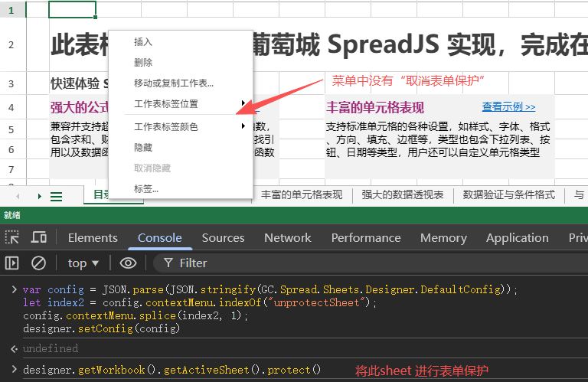Switch to the Memory tab
588x382 pixels.
tap(443, 237)
